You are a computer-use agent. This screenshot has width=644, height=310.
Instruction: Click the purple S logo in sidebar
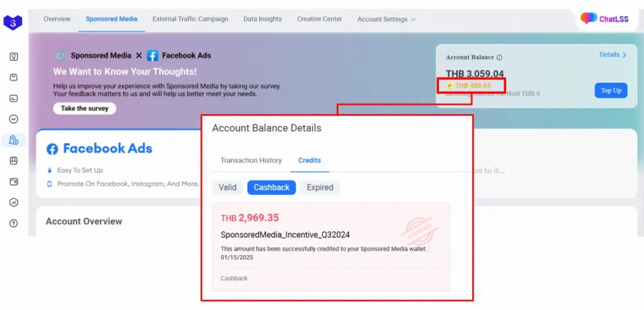(13, 22)
